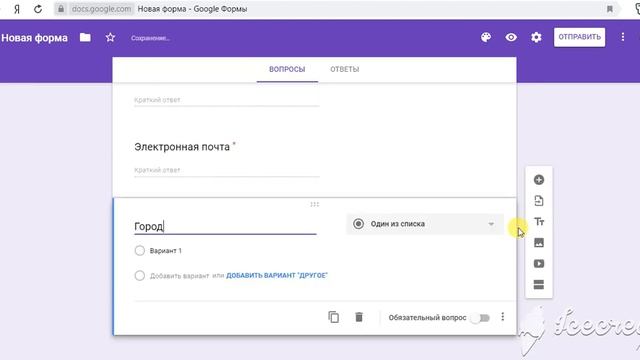Grab the drag handle above Город question
Image resolution: width=640 pixels, height=360 pixels.
click(314, 204)
